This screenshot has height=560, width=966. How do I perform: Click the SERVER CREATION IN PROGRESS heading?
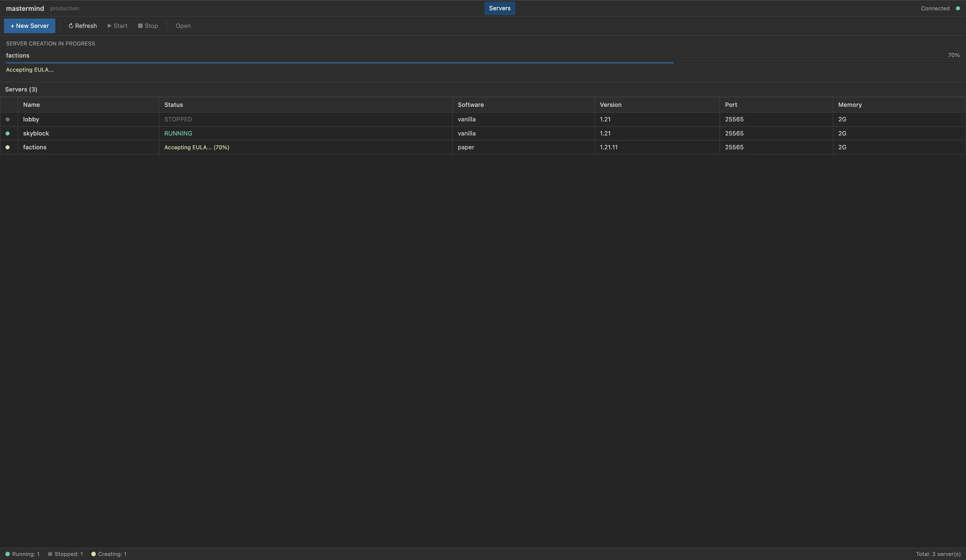tap(50, 43)
